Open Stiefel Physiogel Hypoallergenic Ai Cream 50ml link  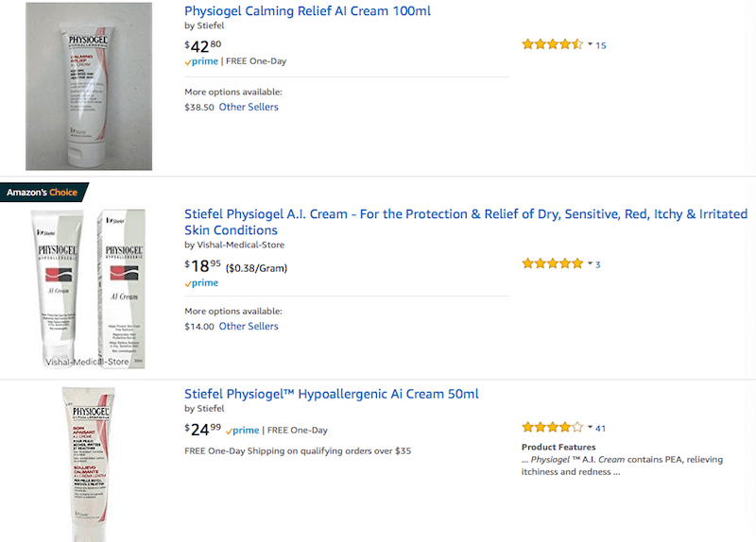[x=332, y=394]
